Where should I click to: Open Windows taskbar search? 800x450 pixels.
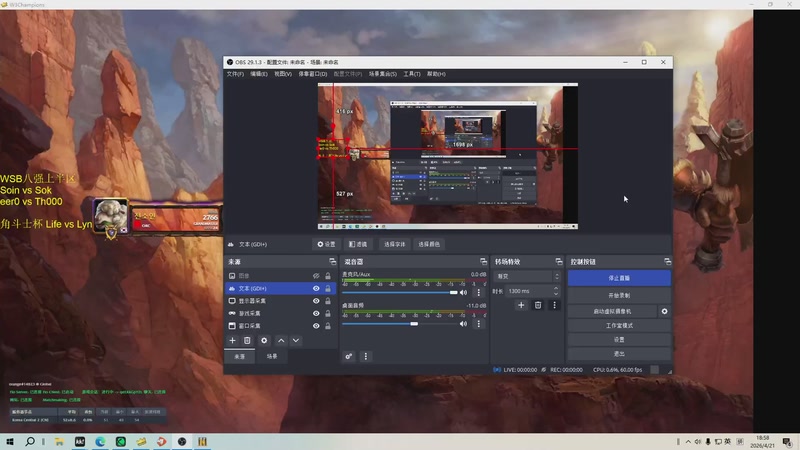[30, 441]
